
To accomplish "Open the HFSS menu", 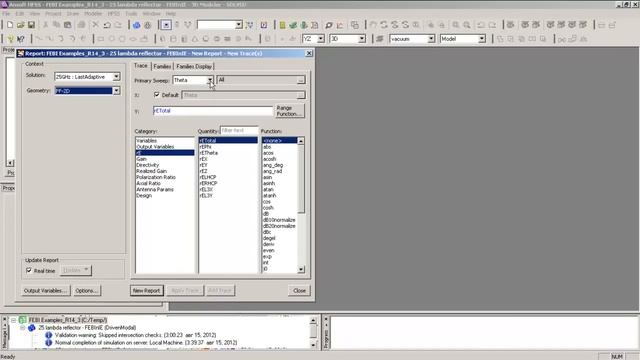I will click(x=113, y=13).
